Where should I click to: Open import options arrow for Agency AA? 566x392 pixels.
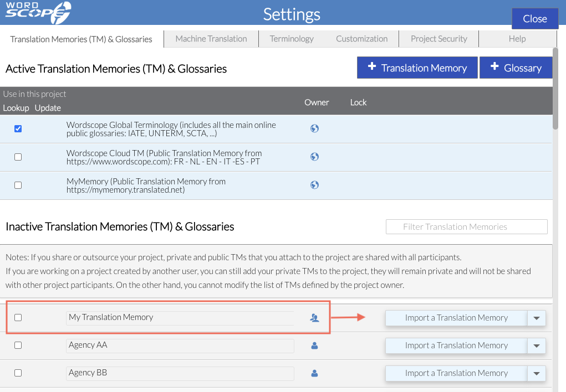pos(536,345)
